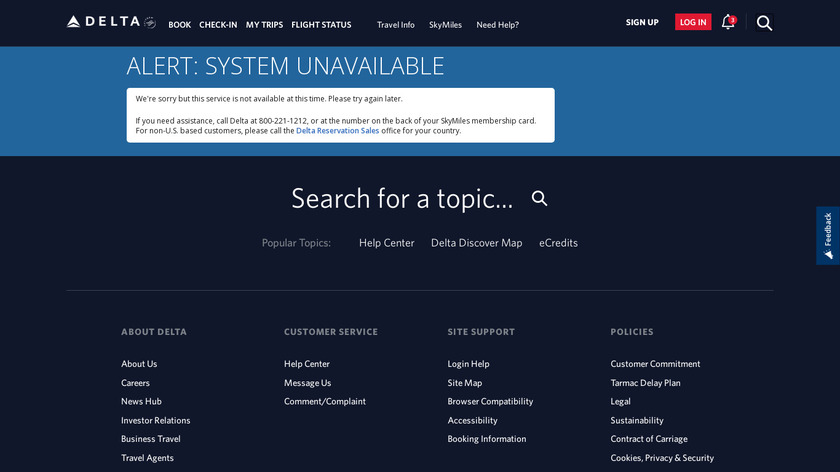The height and width of the screenshot is (472, 840).
Task: Open the Booking Information link
Action: click(486, 439)
